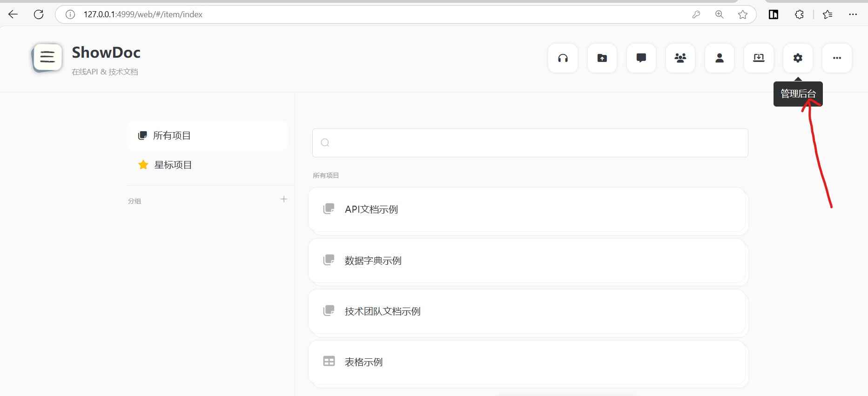Viewport: 868px width, 396px height.
Task: Click the download client monitor icon
Action: 758,58
